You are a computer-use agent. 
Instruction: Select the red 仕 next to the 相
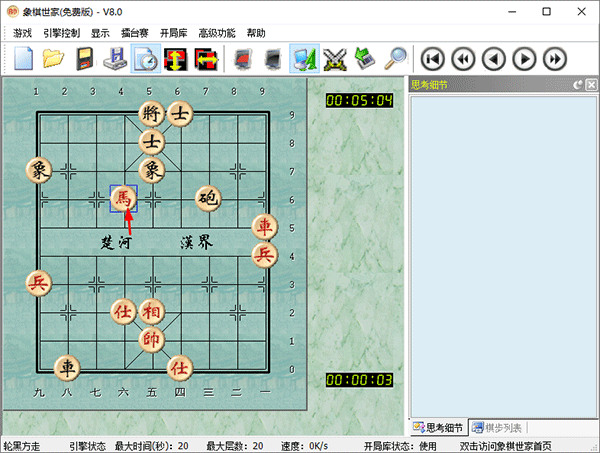124,311
